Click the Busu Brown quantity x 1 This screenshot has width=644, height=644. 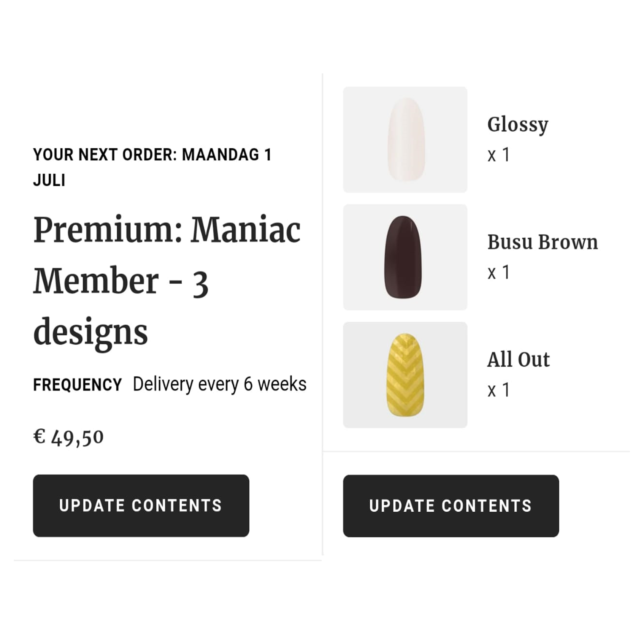click(x=498, y=272)
